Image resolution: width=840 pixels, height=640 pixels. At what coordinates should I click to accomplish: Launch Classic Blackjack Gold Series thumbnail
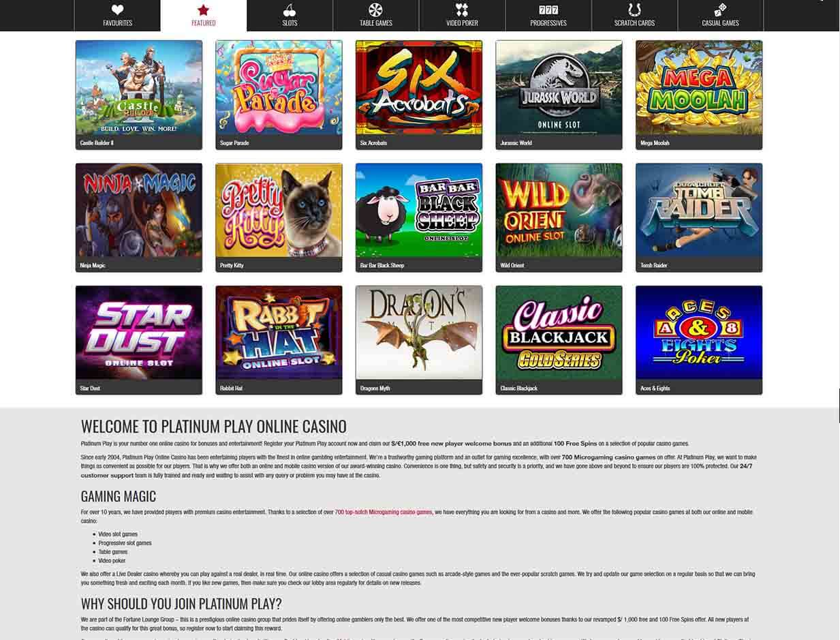point(559,333)
